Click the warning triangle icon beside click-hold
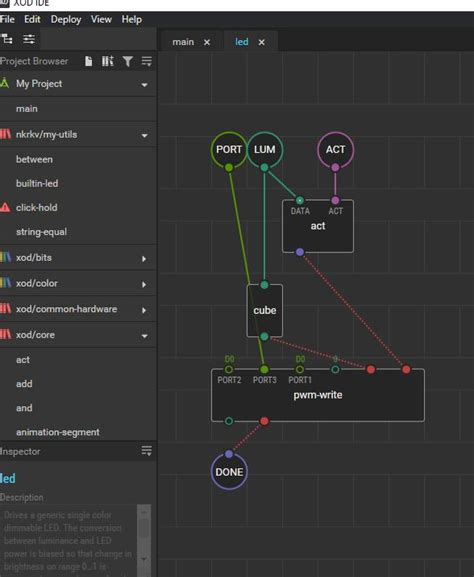This screenshot has width=474, height=577. [5, 208]
